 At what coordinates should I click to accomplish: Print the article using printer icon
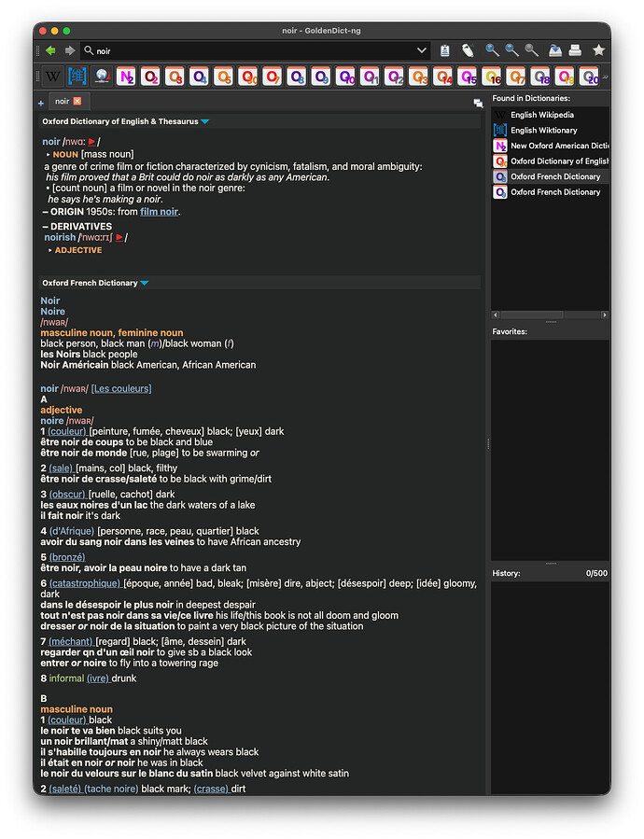[575, 50]
